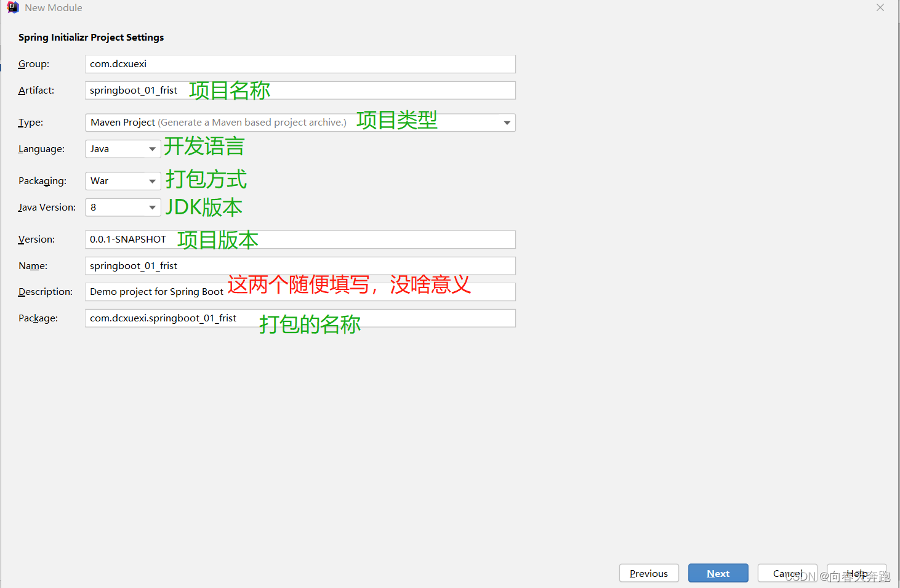Open the Packaging dropdown showing War
Screen dimensions: 900x588
[x=123, y=181]
